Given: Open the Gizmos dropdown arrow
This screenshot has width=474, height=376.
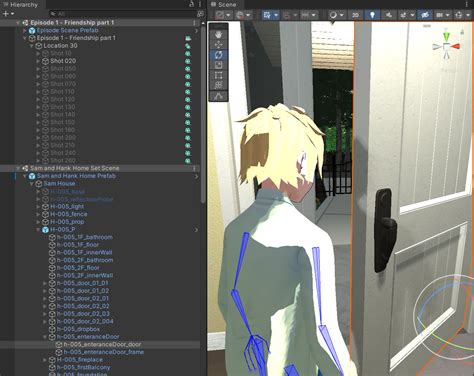Looking at the screenshot, I should (467, 15).
